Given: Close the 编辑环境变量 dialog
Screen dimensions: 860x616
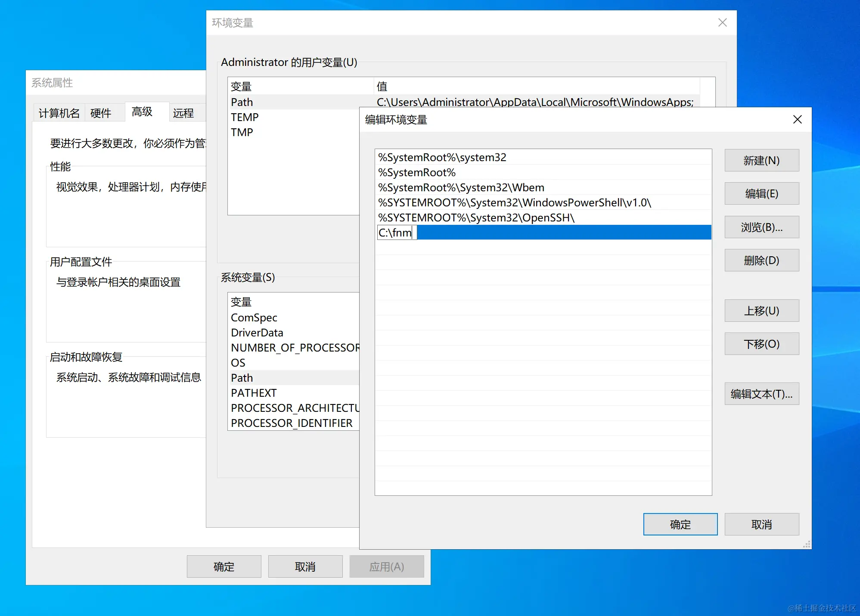Looking at the screenshot, I should [x=797, y=119].
